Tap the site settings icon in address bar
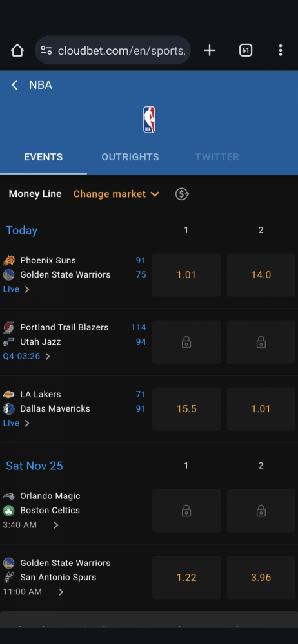 click(x=46, y=50)
